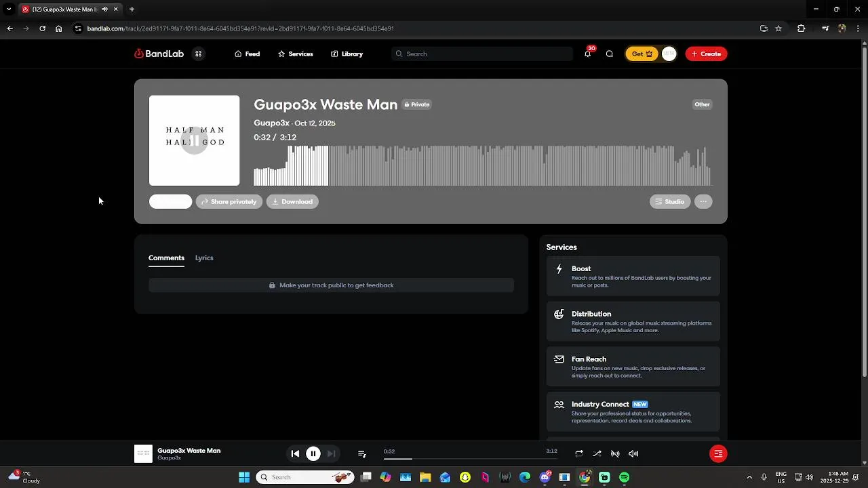View site information icon in the address bar

pos(78,28)
